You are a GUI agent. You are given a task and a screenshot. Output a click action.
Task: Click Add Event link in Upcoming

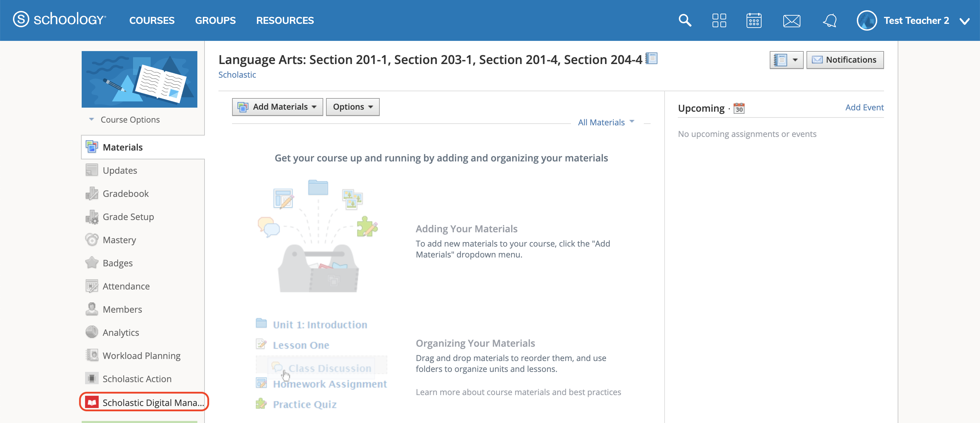click(x=864, y=107)
